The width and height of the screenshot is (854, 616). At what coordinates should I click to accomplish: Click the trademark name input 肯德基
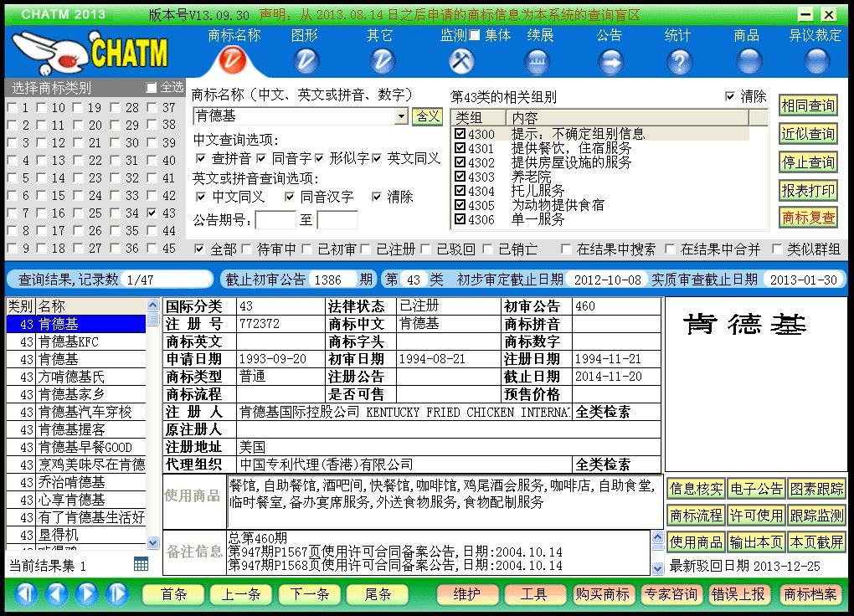click(x=294, y=116)
